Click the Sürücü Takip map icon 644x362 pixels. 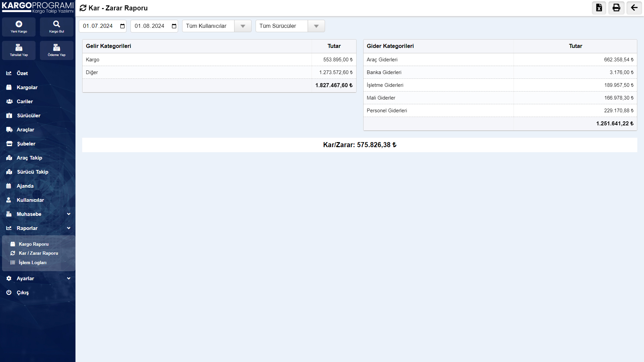coord(9,172)
